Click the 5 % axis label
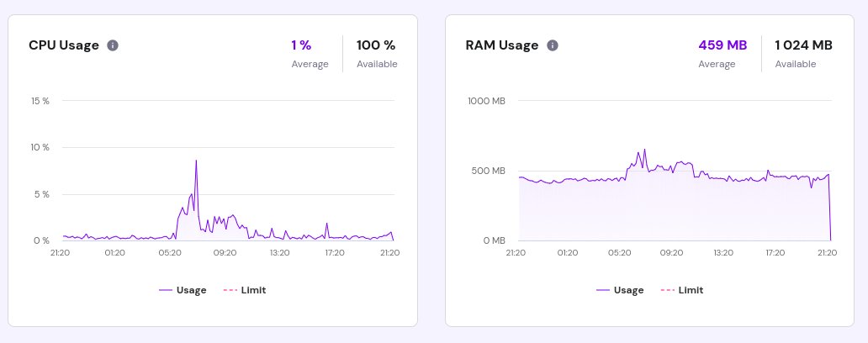The image size is (868, 343). click(x=41, y=194)
